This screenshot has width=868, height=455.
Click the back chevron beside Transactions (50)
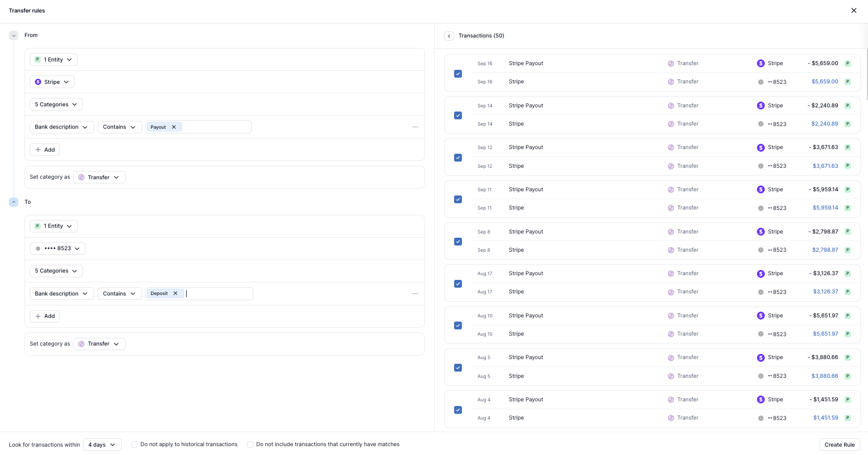[x=449, y=36]
